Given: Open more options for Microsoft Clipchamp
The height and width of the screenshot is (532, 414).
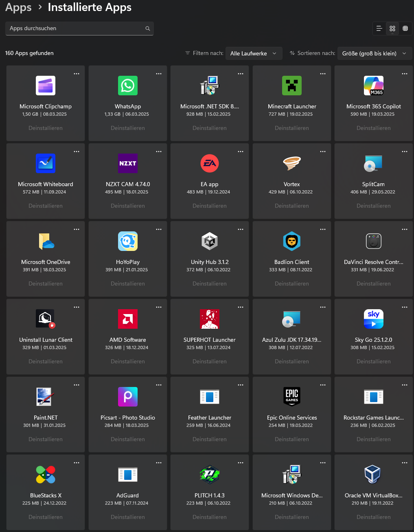Looking at the screenshot, I should (77, 74).
